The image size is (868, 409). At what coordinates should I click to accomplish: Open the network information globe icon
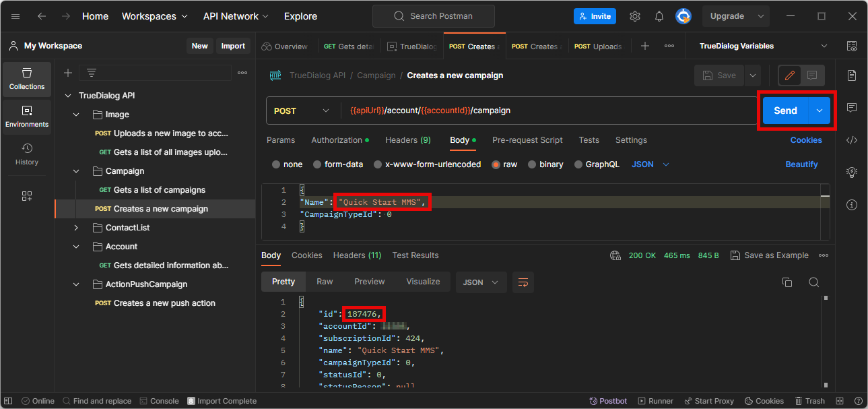coord(615,255)
